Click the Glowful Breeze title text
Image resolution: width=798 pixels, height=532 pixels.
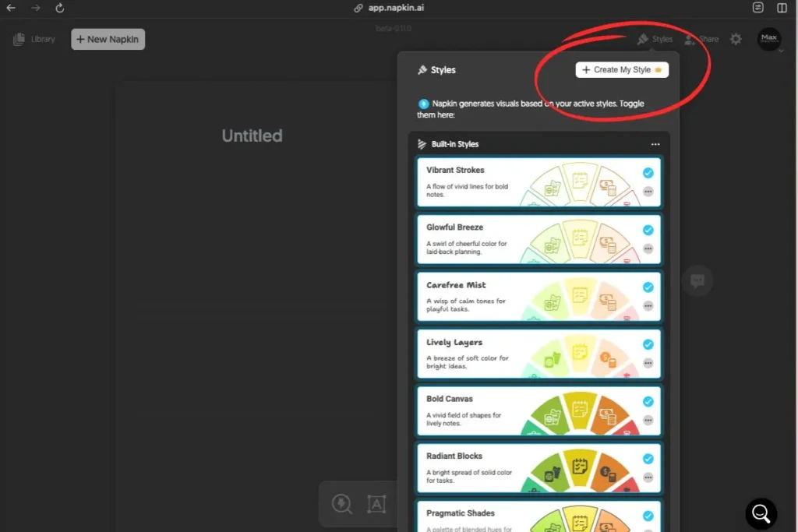[455, 227]
